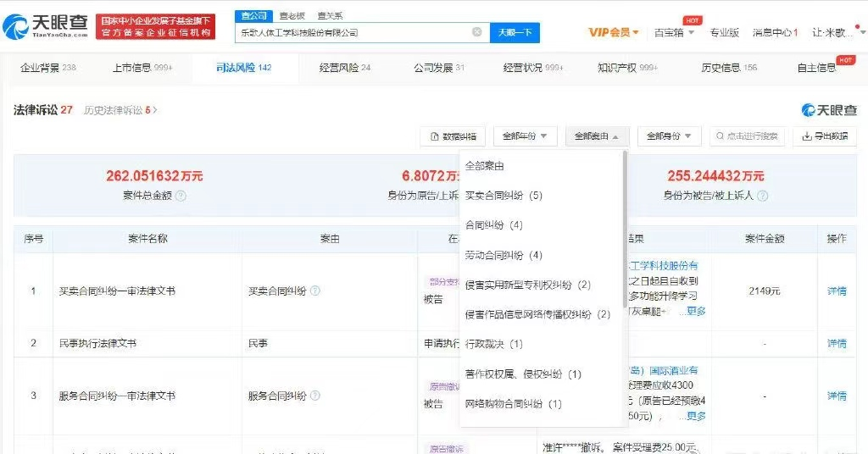The width and height of the screenshot is (868, 454).
Task: Choose 侵害实用新型专利权纠纷 (2) option
Action: (x=527, y=285)
